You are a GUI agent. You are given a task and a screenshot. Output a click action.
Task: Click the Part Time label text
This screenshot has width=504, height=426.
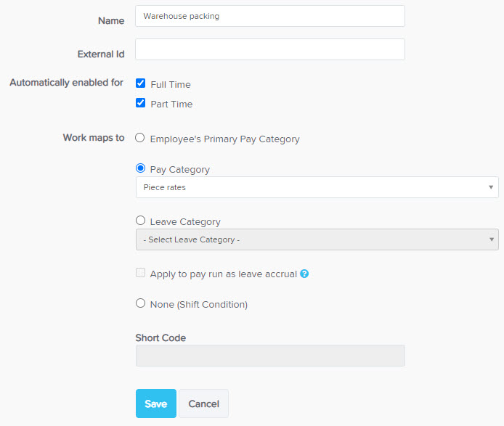tap(171, 104)
